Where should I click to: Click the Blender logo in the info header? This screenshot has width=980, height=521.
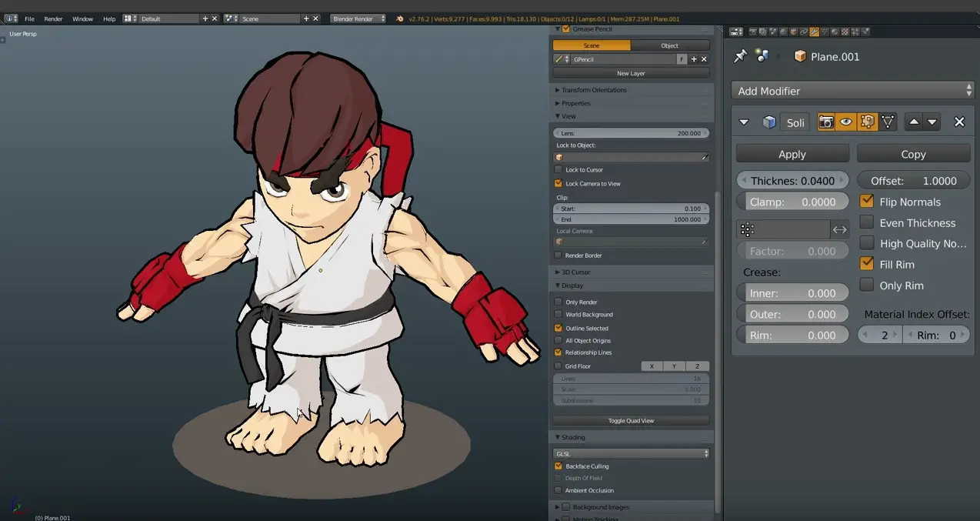click(x=400, y=18)
